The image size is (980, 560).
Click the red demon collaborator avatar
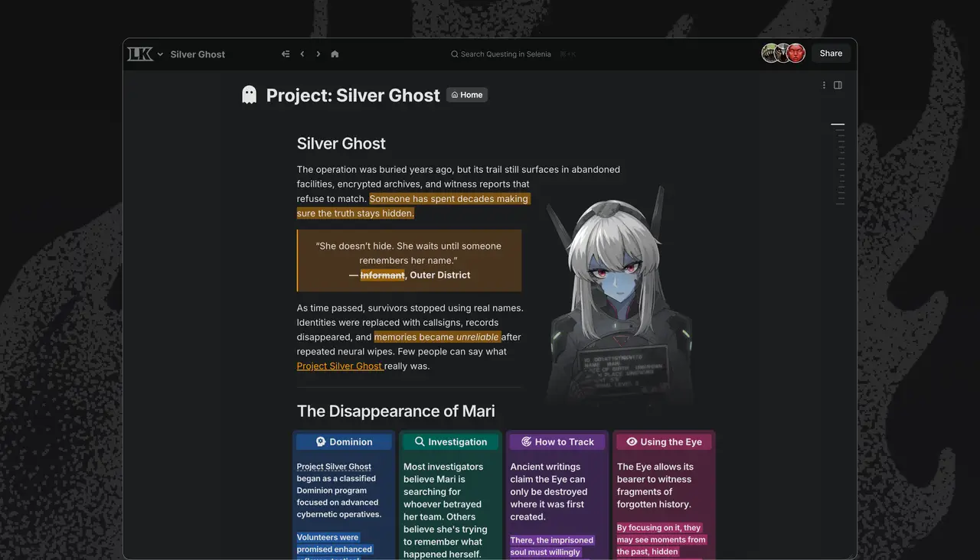(x=796, y=53)
